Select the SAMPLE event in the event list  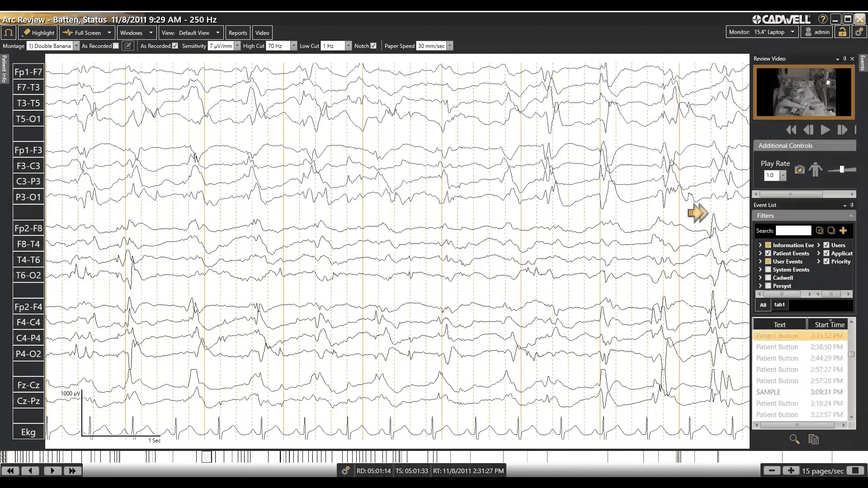click(x=769, y=392)
